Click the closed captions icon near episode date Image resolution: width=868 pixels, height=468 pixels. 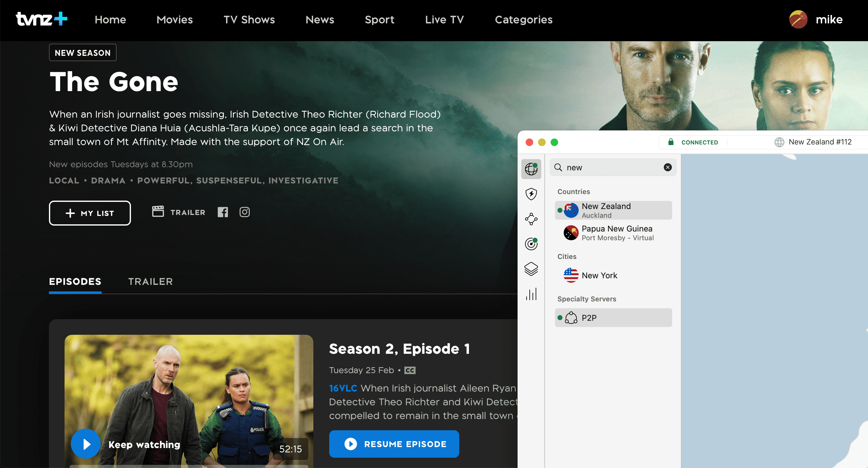point(409,370)
